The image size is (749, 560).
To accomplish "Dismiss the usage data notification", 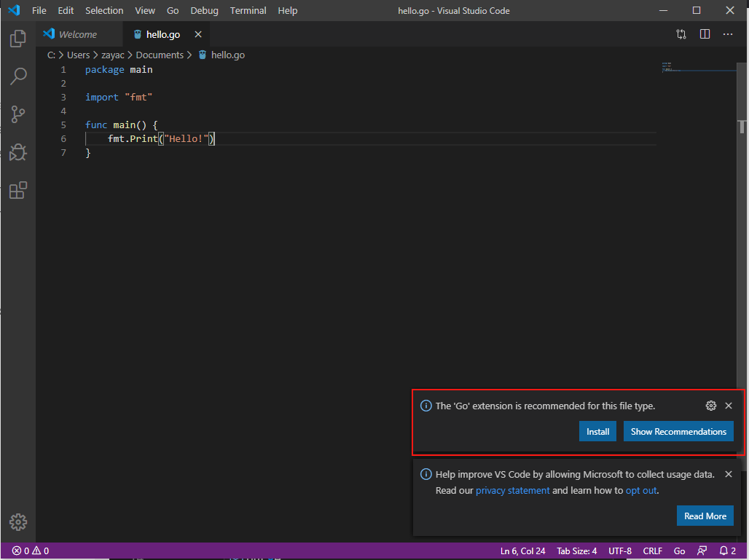I will tap(729, 474).
